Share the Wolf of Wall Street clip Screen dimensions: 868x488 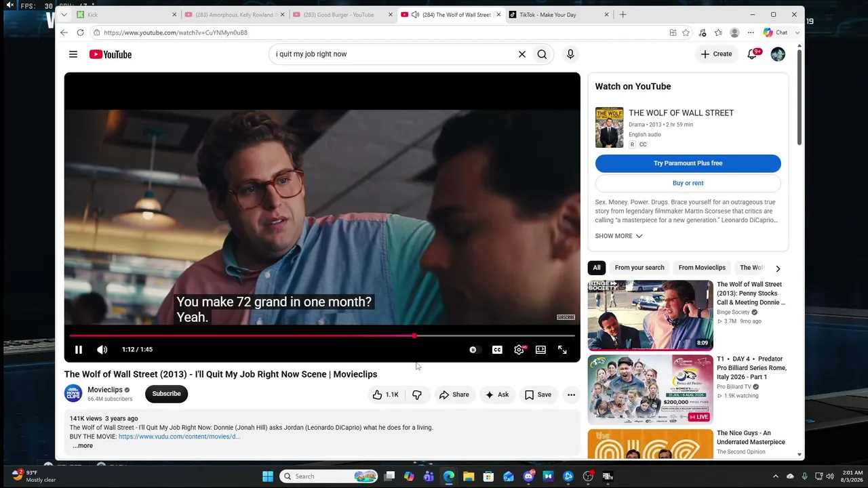coord(454,394)
